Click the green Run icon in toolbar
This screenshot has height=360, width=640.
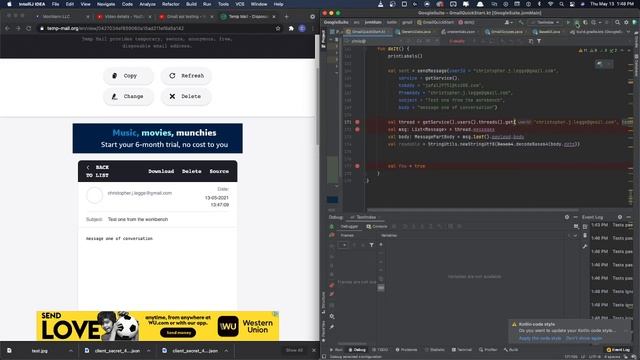click(x=568, y=22)
